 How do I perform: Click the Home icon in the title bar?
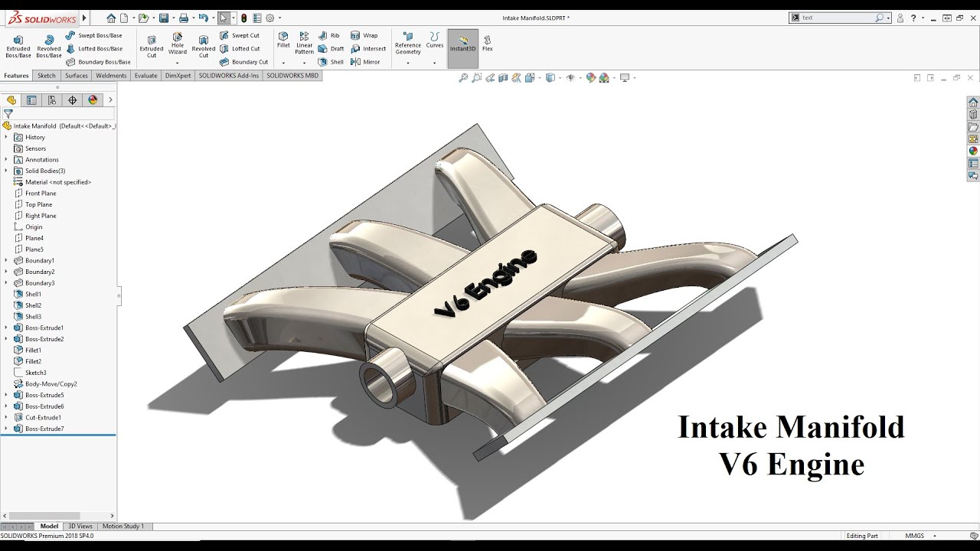pyautogui.click(x=111, y=18)
